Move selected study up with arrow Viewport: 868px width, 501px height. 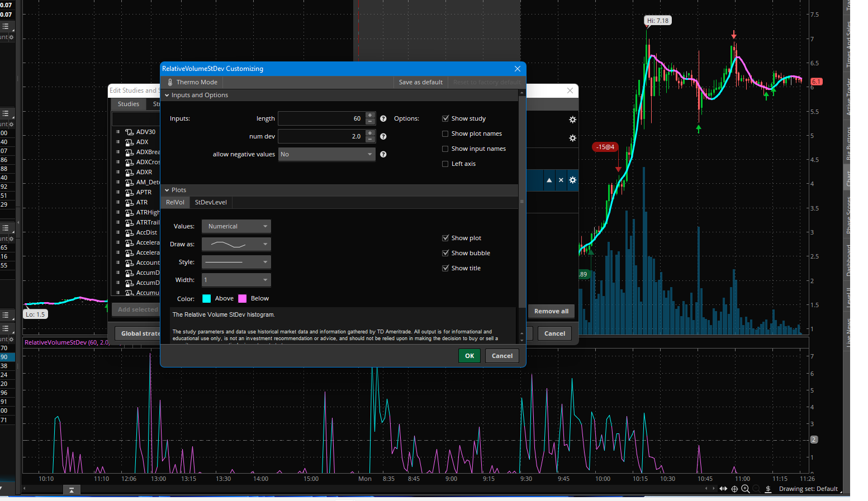tap(549, 180)
